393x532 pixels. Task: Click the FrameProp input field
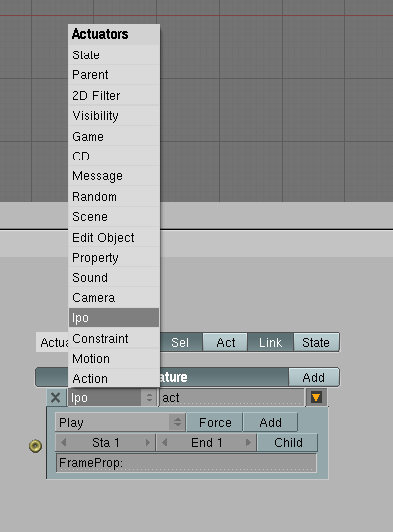[x=186, y=463]
